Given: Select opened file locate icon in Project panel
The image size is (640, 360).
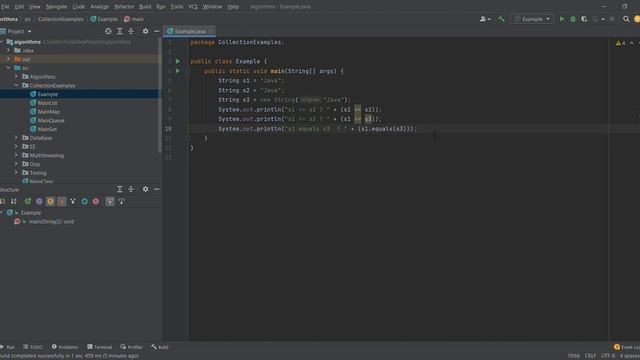Looking at the screenshot, I should (x=108, y=31).
